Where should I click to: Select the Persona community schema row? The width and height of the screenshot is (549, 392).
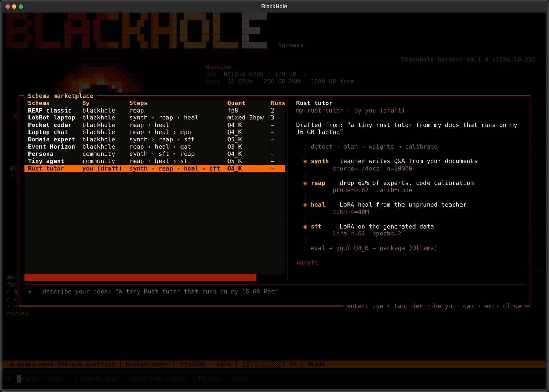pos(155,154)
